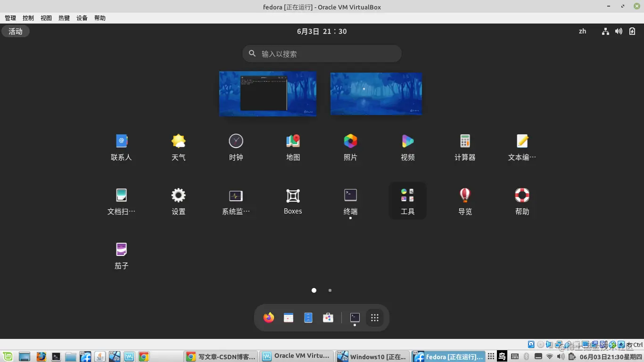
Task: Launch the 系统监视器 system monitor
Action: (236, 202)
